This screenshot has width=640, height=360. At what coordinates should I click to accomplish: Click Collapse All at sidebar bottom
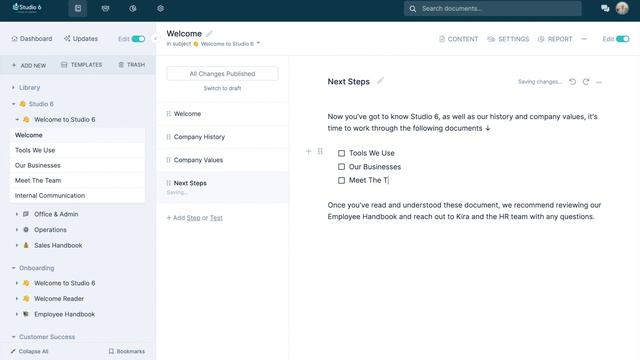click(x=29, y=351)
